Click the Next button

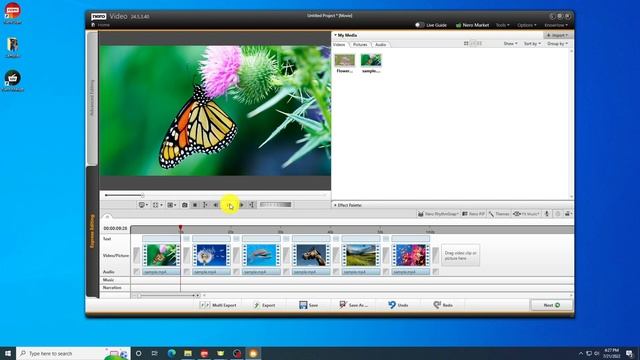click(551, 305)
